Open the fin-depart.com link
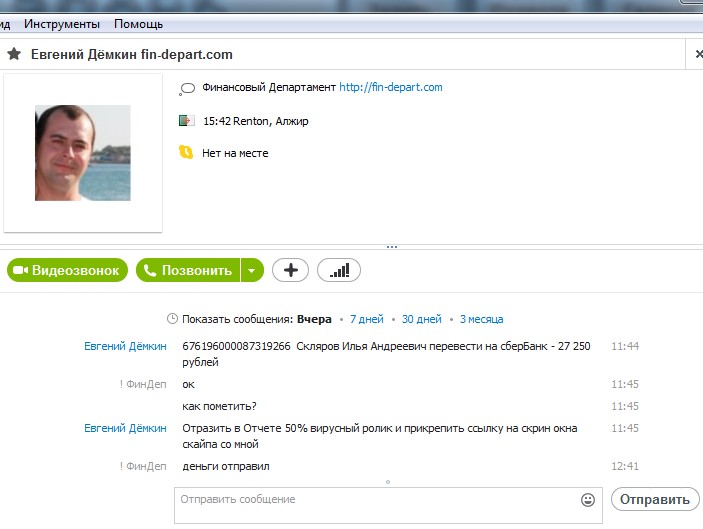Screen dimensions: 703x529 click(x=391, y=87)
